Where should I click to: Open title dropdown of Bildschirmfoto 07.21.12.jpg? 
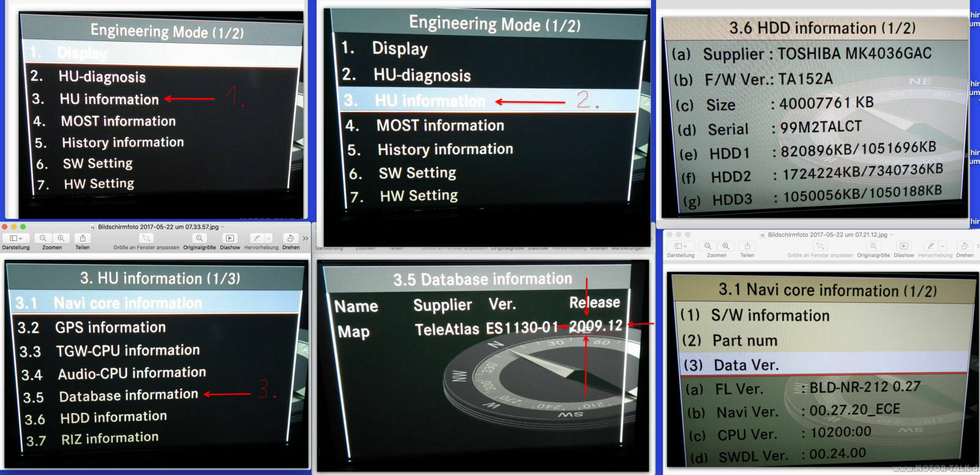(892, 235)
